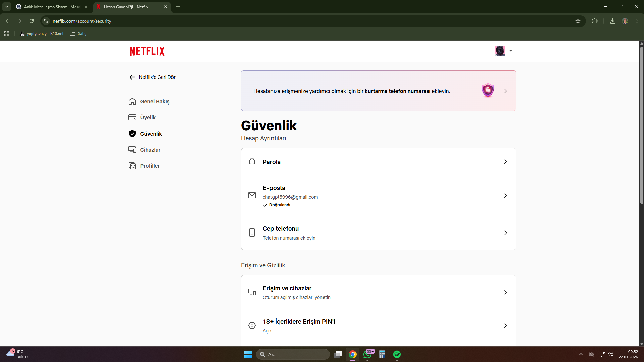Open the Parola settings row

379,162
